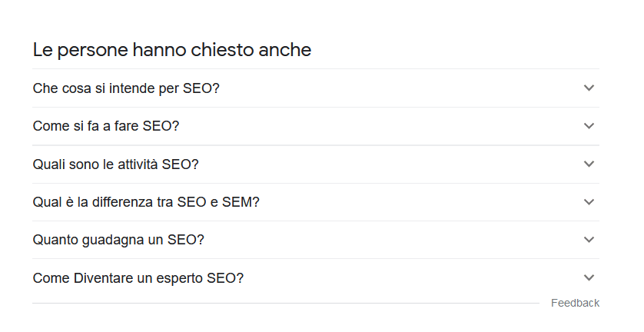Image resolution: width=644 pixels, height=332 pixels.
Task: Click arrow icon beside SEO e SEM question
Action: [589, 202]
